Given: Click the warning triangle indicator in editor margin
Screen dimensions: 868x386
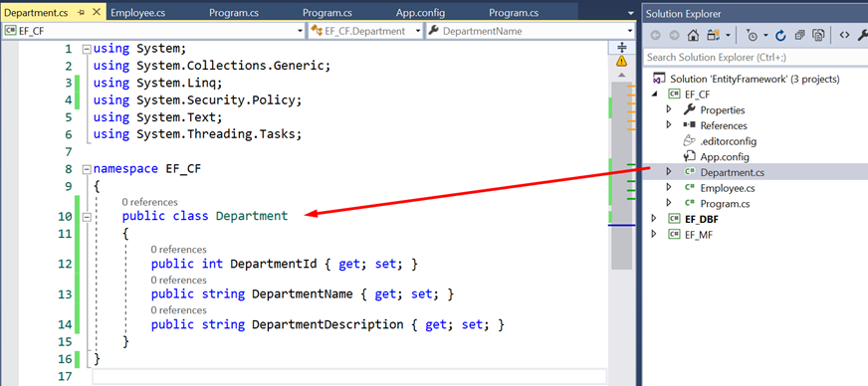Looking at the screenshot, I should [622, 61].
